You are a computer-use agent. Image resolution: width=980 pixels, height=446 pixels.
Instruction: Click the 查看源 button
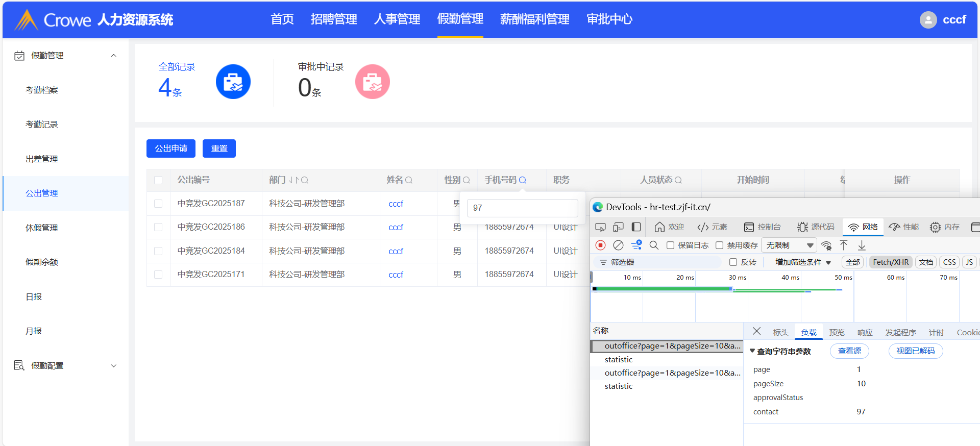coord(849,351)
